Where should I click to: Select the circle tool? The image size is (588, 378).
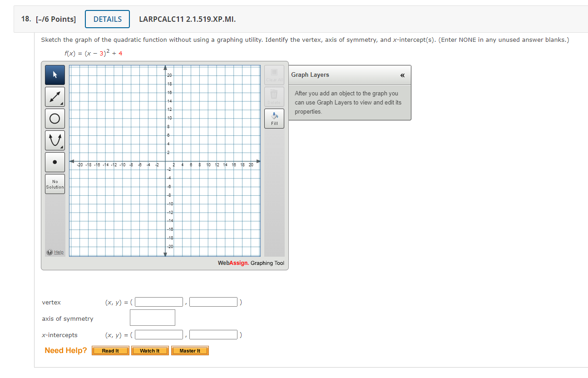click(55, 119)
